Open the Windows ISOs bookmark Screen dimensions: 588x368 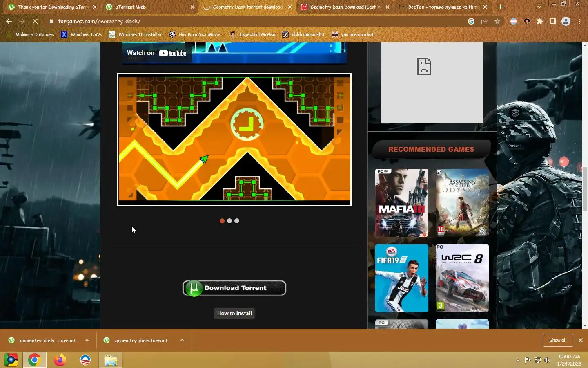pos(81,34)
